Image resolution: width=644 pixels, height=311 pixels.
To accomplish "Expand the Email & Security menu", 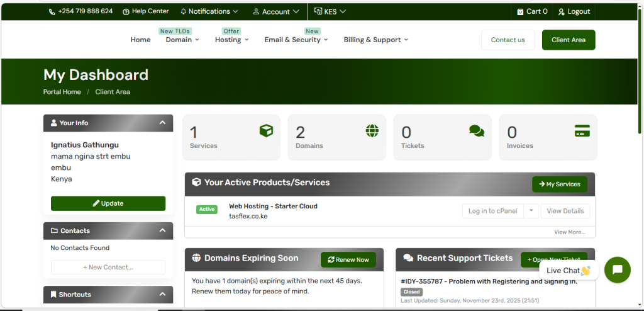I will click(296, 40).
